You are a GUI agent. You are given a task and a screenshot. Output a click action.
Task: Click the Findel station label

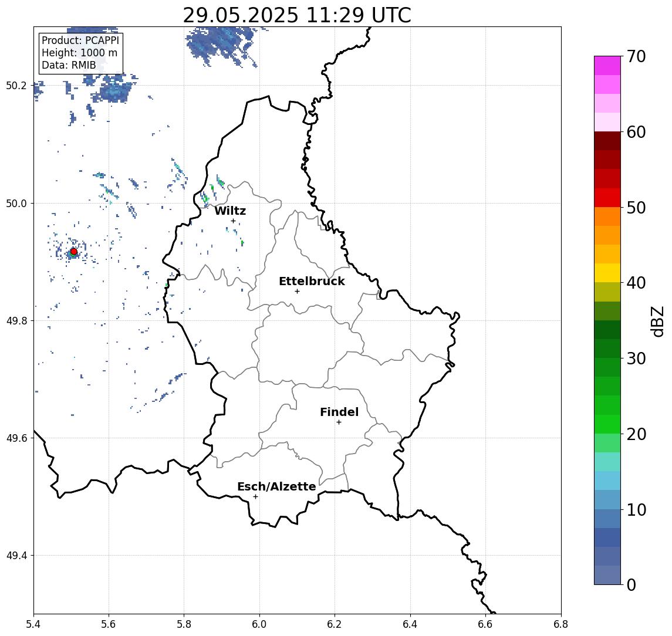tap(339, 412)
